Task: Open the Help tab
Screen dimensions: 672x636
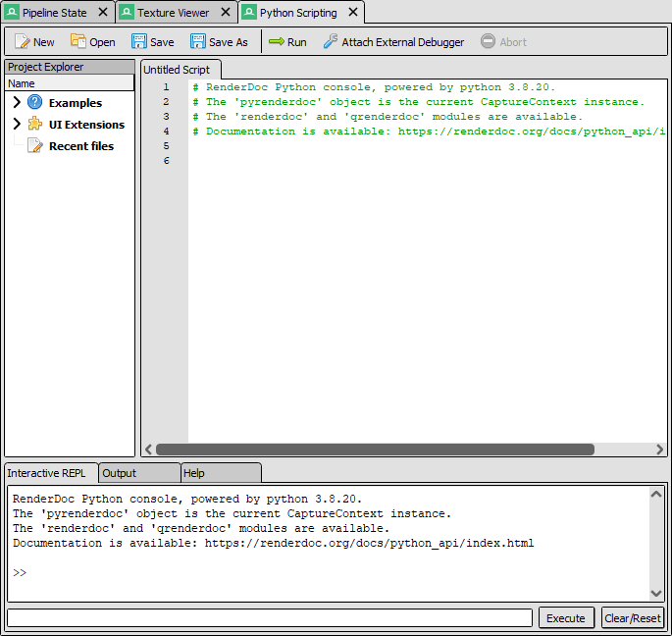Action: [x=221, y=473]
